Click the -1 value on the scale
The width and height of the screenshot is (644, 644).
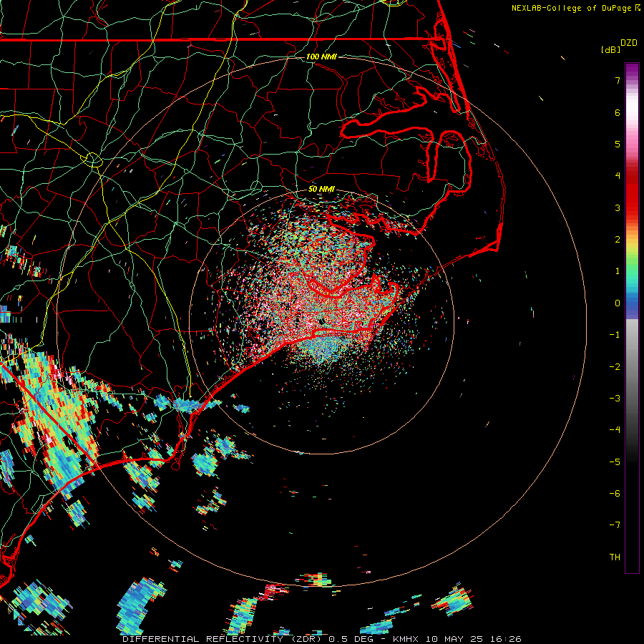[615, 335]
